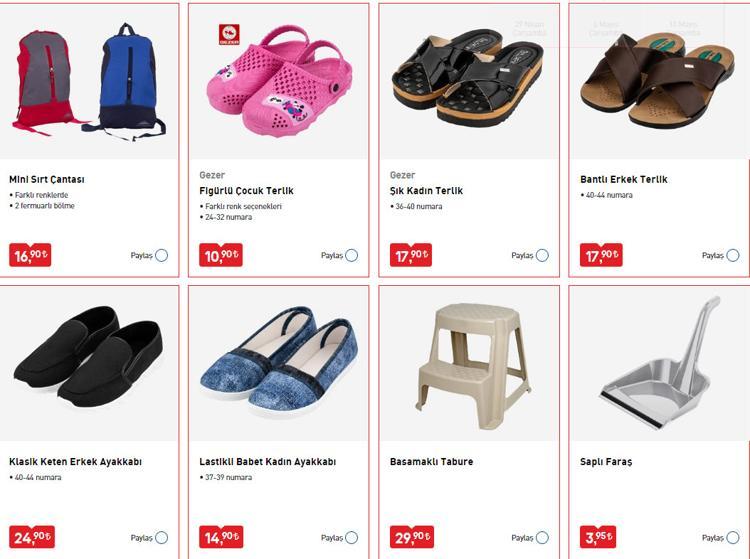
Task: Click the Gezer brand label above women's slipper
Action: pos(402,175)
